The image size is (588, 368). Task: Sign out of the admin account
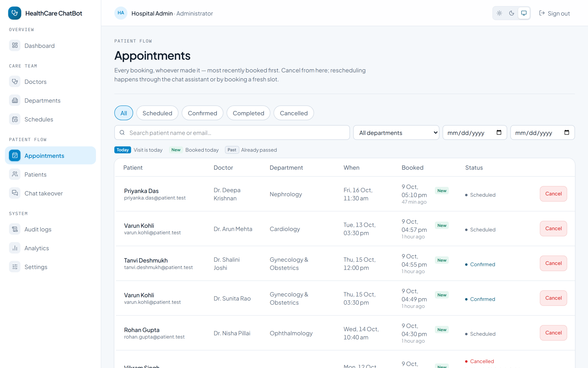(554, 13)
